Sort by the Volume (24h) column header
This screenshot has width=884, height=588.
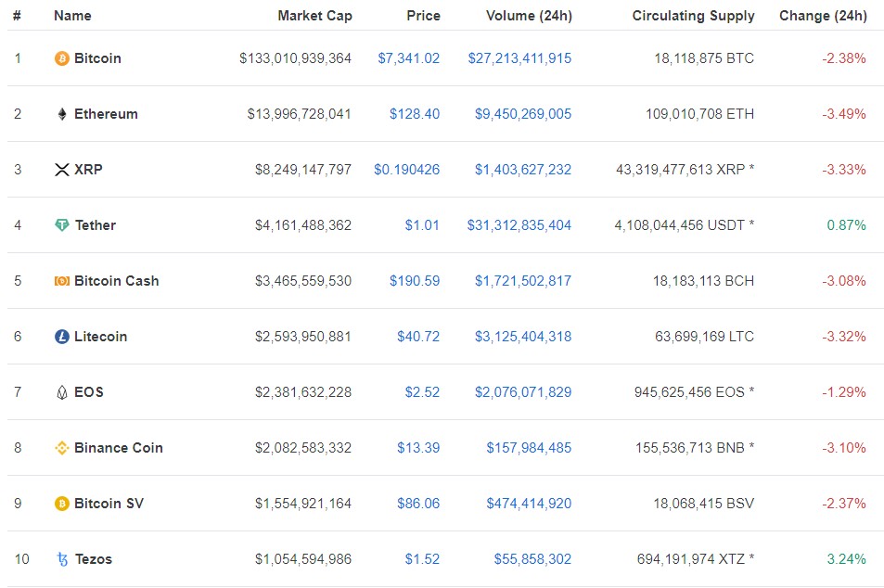[529, 16]
